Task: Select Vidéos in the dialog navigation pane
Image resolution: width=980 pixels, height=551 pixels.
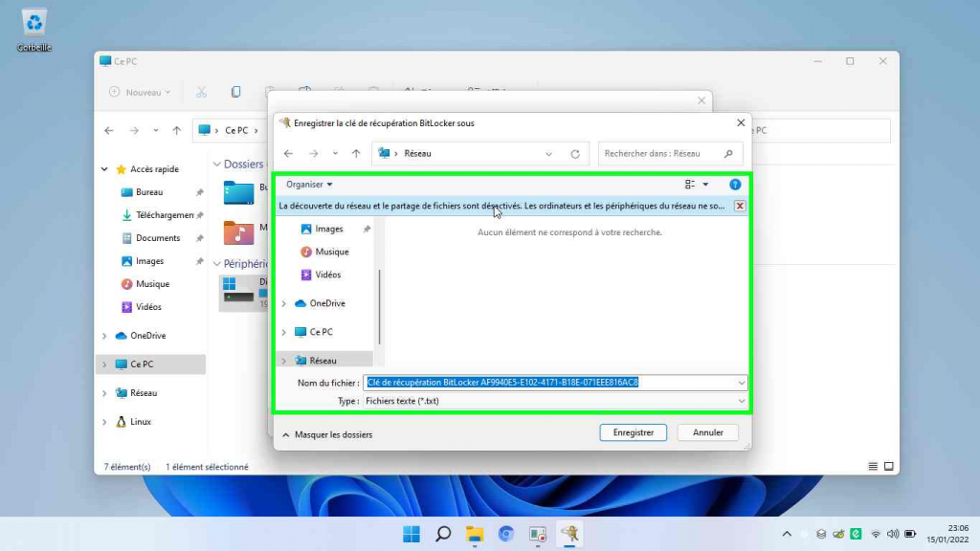Action: click(328, 275)
